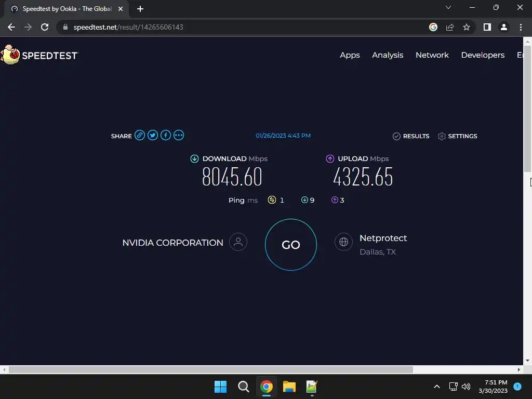Viewport: 532px width, 399px height.
Task: Close the Speedtest browser tab
Action: [x=121, y=9]
